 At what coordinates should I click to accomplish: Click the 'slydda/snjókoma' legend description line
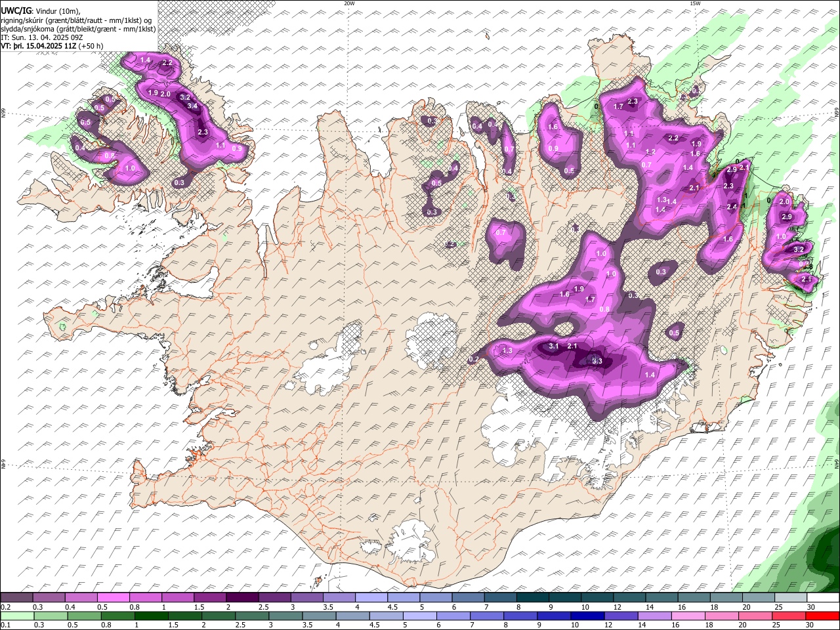pyautogui.click(x=78, y=29)
